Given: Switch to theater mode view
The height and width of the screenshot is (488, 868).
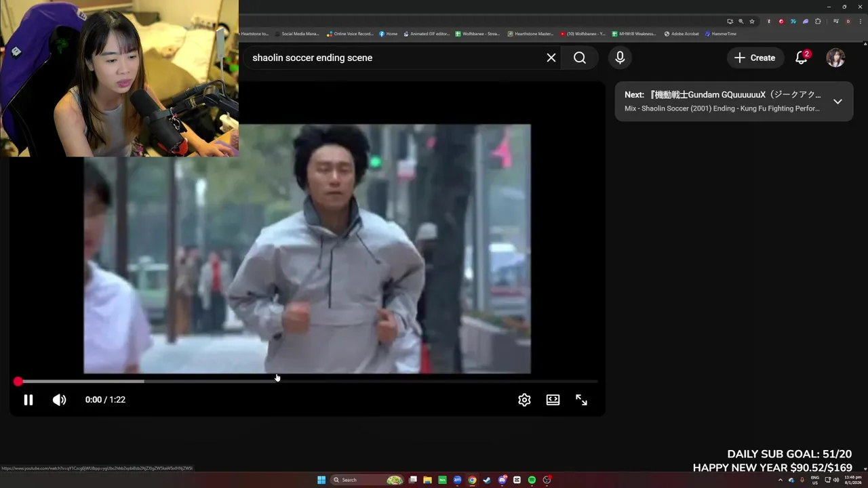Looking at the screenshot, I should [553, 400].
